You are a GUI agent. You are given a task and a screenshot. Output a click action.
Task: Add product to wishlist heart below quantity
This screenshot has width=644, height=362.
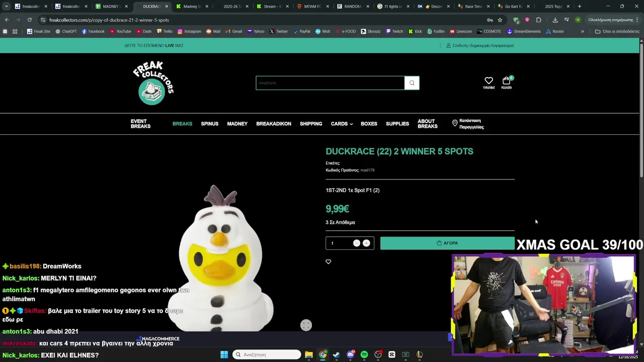329,261
